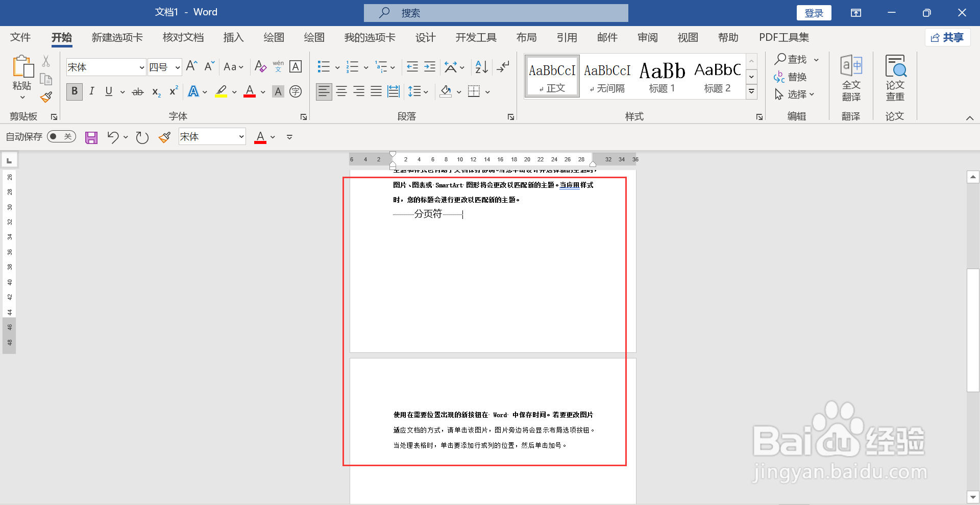Open the font size dropdown
The width and height of the screenshot is (980, 505).
point(177,67)
